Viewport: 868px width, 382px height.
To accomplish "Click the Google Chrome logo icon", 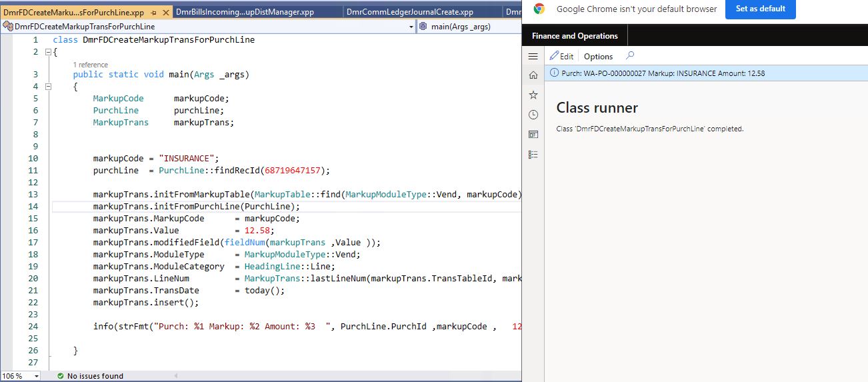I will tap(539, 9).
